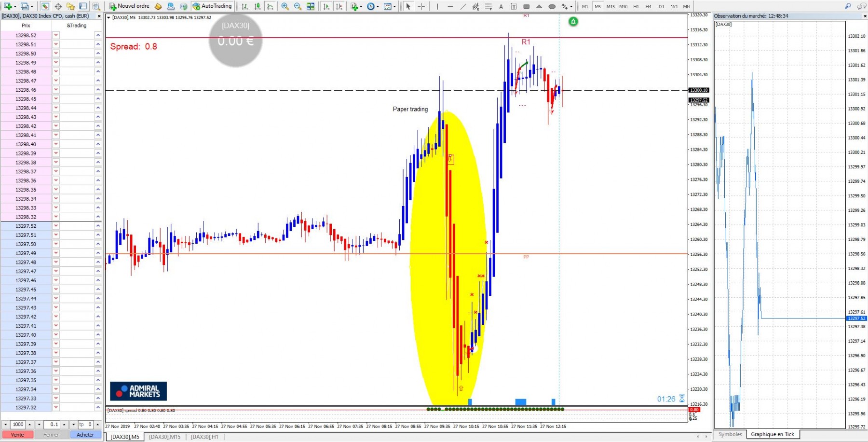
Task: Click the 0.1 lot size field
Action: (52, 425)
